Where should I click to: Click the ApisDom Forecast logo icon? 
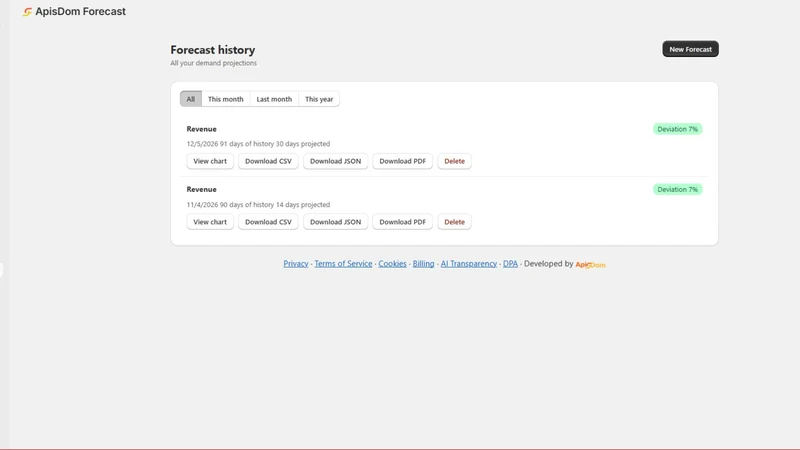(x=28, y=11)
